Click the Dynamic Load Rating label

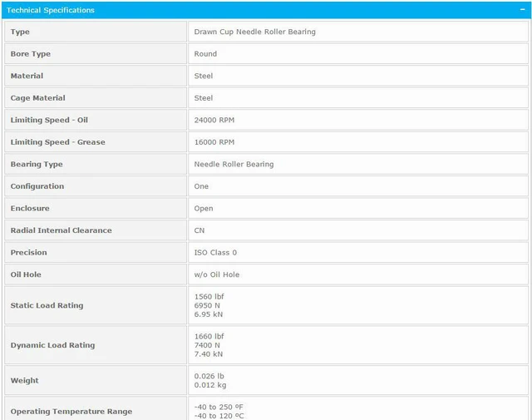tap(52, 345)
